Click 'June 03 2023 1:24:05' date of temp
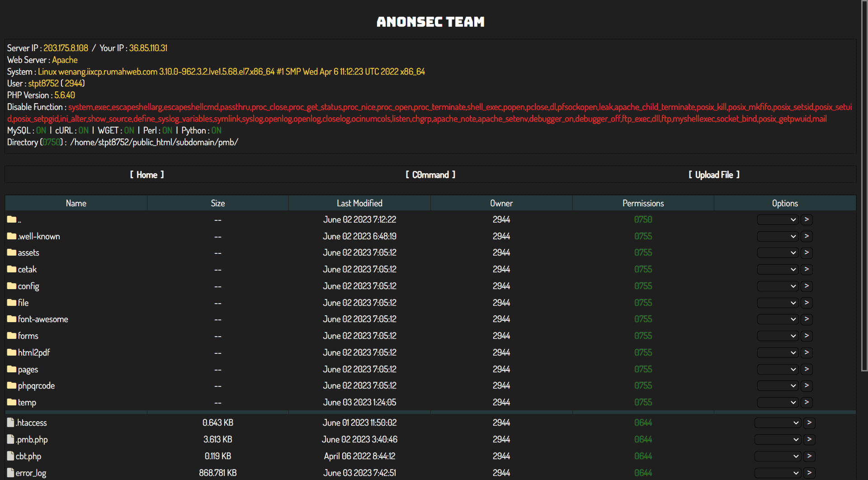This screenshot has height=480, width=868. [x=359, y=402]
